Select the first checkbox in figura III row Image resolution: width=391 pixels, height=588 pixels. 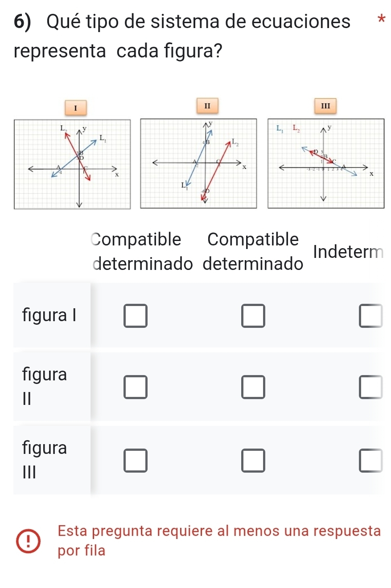136,461
